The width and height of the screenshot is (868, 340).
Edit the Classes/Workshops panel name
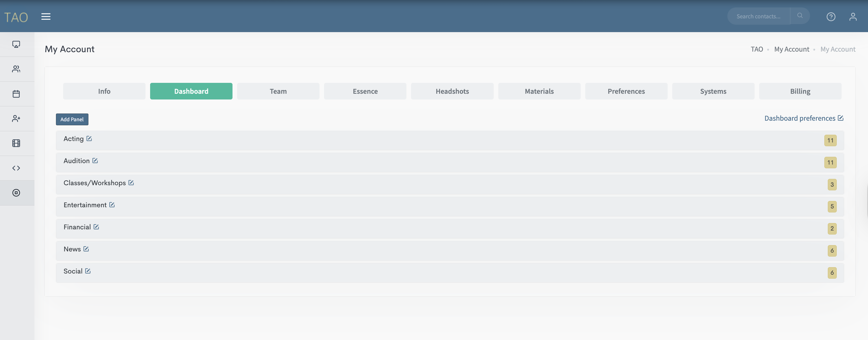[131, 183]
